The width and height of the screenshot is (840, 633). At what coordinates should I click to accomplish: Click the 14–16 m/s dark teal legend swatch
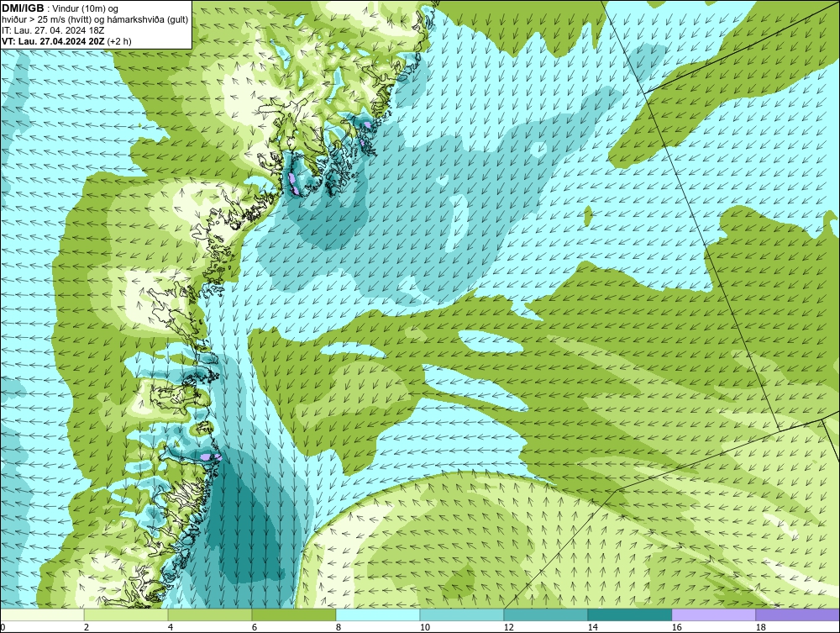click(x=630, y=615)
